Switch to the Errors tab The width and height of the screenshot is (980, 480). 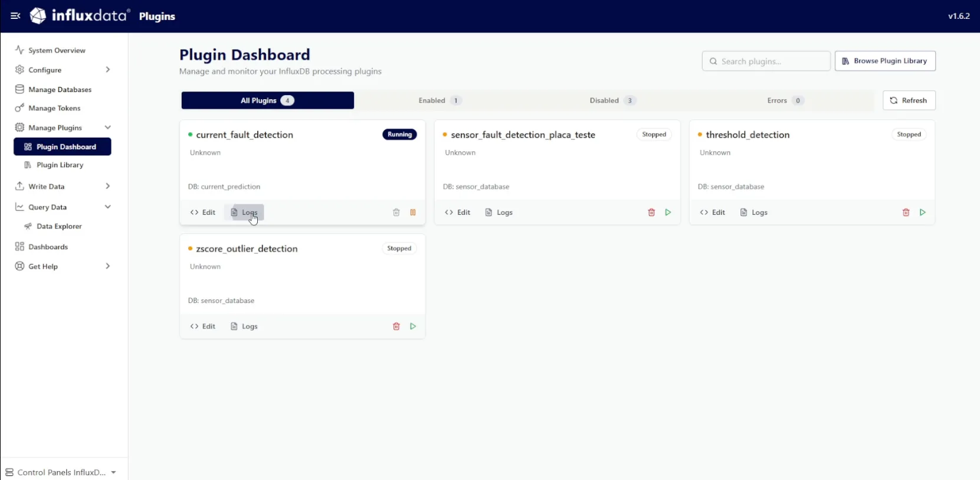(x=785, y=100)
